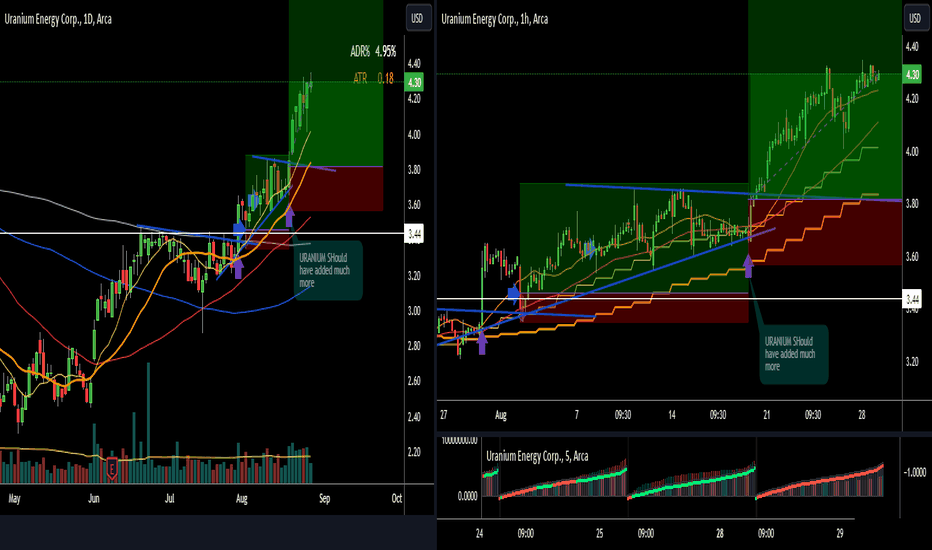Click 3.20 on the 1h chart price scale
Viewport: 932px width, 550px height.
912,361
